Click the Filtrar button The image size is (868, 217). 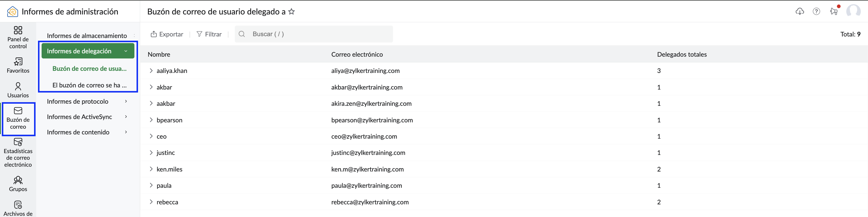[x=209, y=34]
